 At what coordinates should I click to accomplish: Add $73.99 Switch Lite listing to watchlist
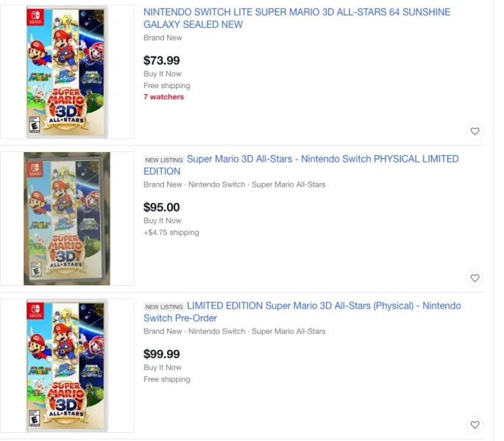475,132
